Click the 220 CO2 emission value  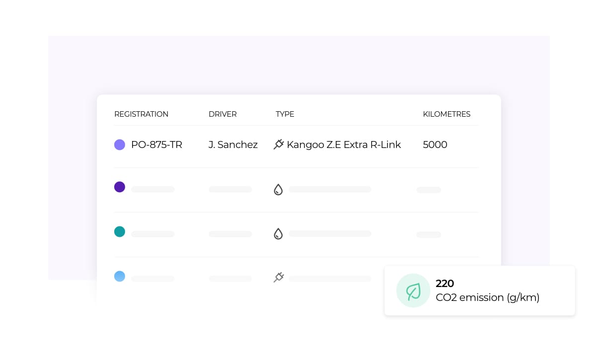(x=445, y=284)
